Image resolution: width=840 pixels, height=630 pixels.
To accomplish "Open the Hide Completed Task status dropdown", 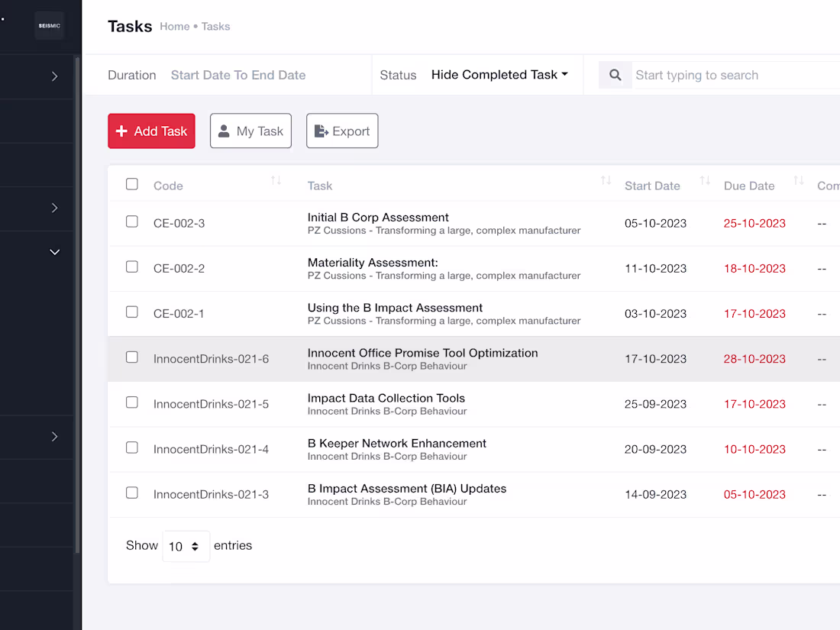I will pyautogui.click(x=499, y=75).
